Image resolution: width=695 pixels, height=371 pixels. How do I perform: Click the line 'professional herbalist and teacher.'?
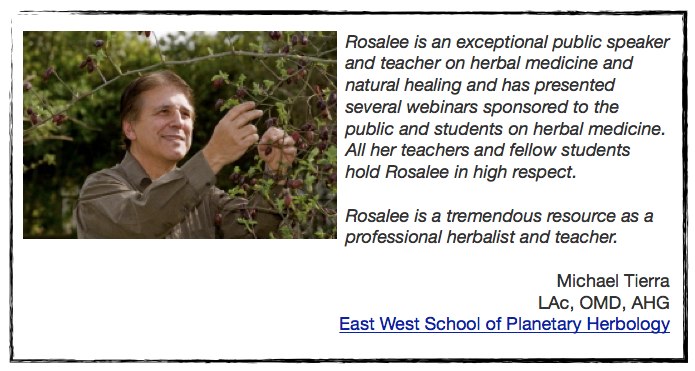[x=481, y=237]
